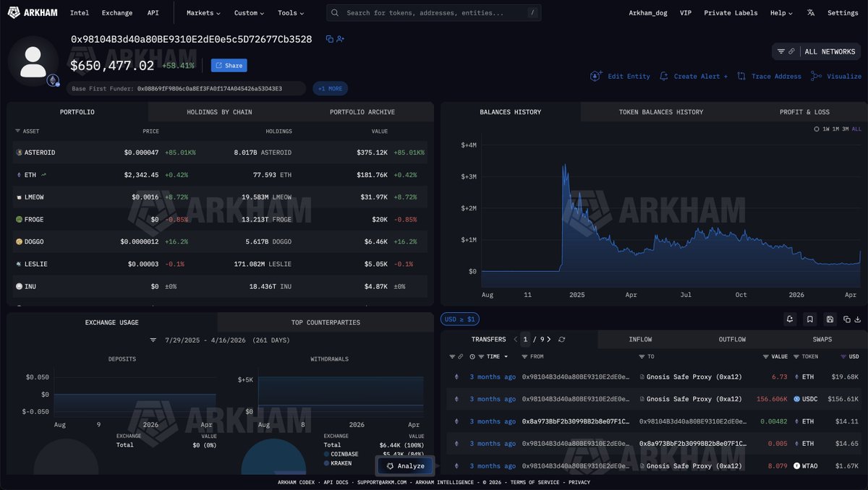Open the Help dropdown menu
Viewport: 868px width, 490px height.
click(x=781, y=13)
